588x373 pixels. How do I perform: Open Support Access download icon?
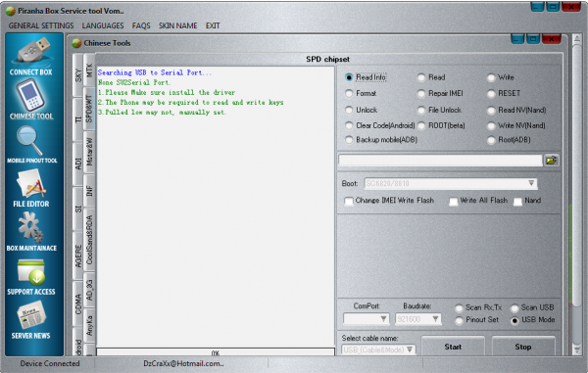[x=31, y=272]
